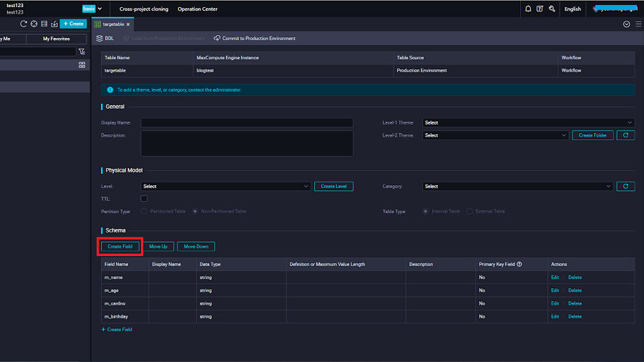This screenshot has height=362, width=644.
Task: Click the notification bell icon
Action: coord(528,9)
